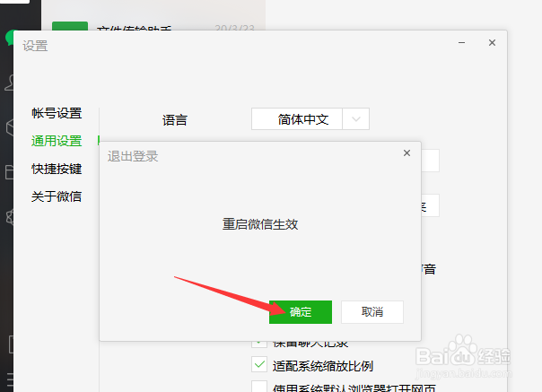Confirm restart with the green 确定 button
The height and width of the screenshot is (392, 542).
point(301,312)
